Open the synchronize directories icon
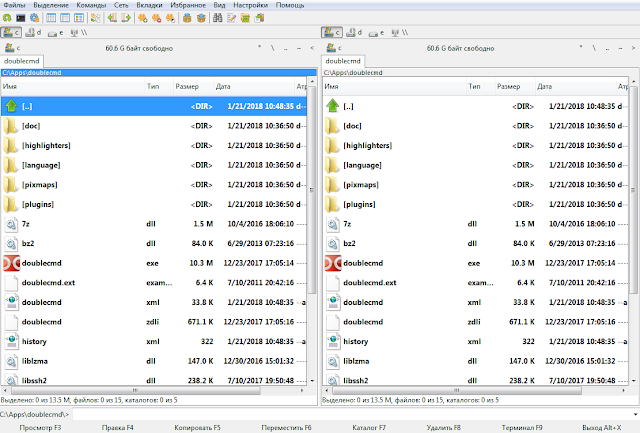Image resolution: width=640 pixels, height=433 pixels. pyautogui.click(x=245, y=18)
